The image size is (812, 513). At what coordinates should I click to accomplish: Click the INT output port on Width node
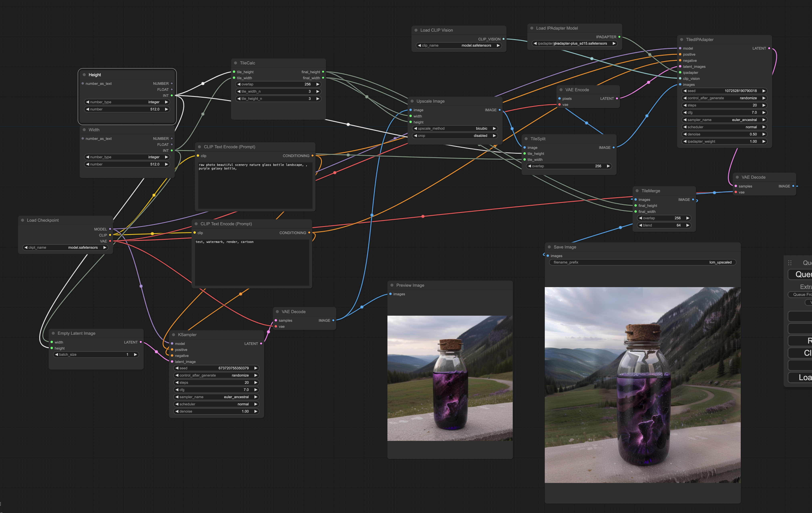172,151
